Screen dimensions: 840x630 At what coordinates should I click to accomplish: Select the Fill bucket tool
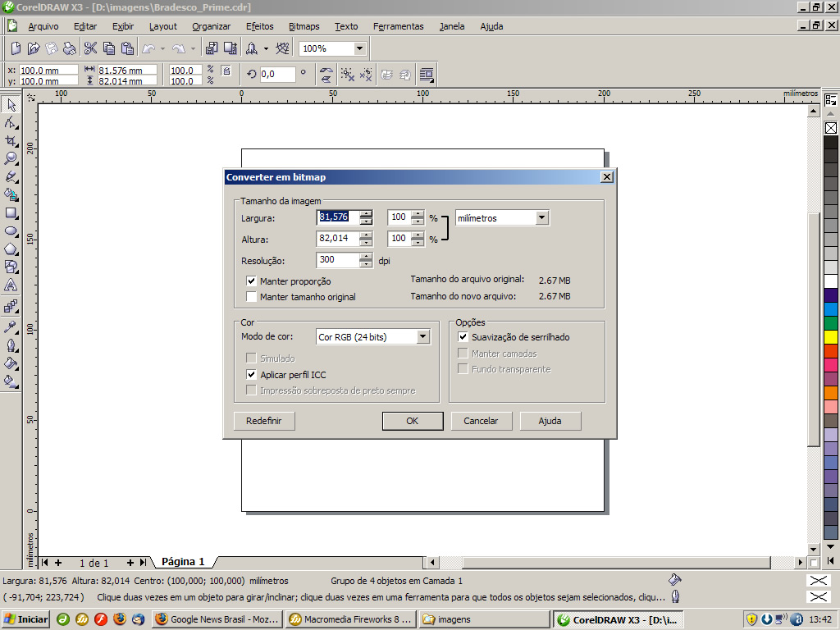tap(11, 363)
